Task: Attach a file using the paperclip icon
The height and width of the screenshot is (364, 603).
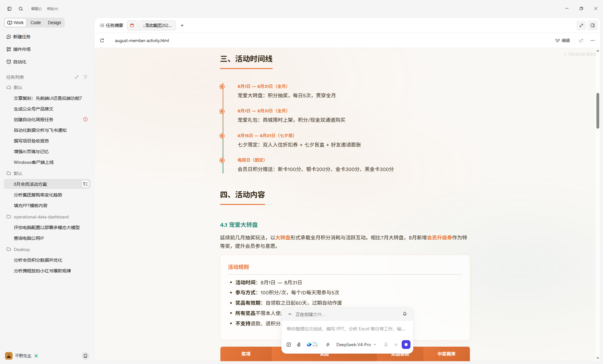Action: (299, 345)
